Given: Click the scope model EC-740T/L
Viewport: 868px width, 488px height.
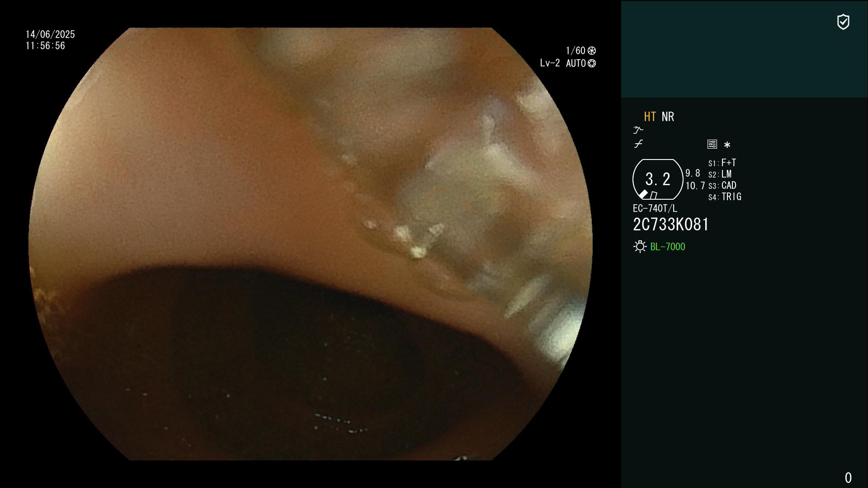Looking at the screenshot, I should (655, 208).
